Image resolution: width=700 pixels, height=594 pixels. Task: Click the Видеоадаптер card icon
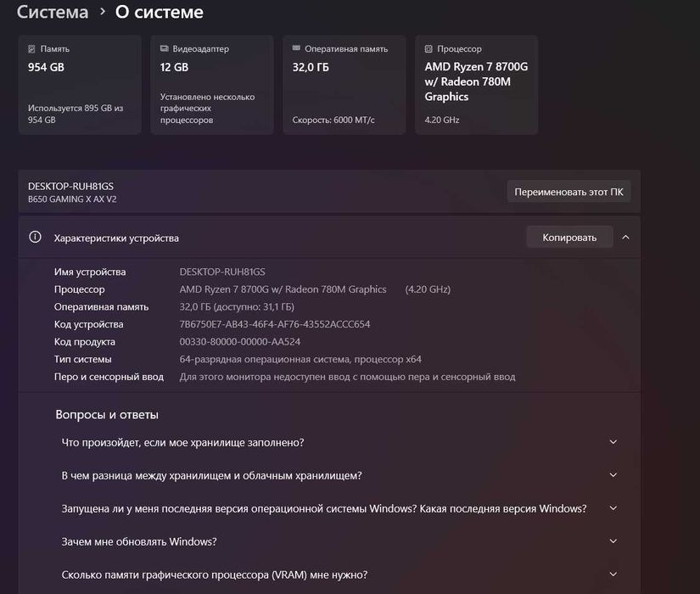(165, 49)
